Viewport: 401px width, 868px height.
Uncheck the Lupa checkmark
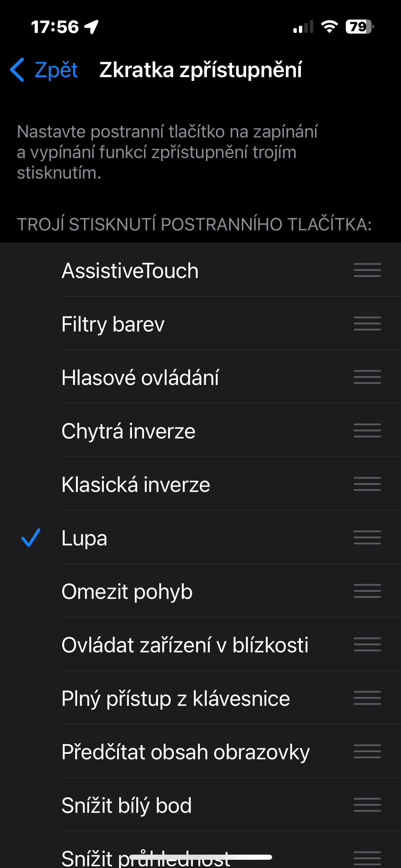point(31,538)
